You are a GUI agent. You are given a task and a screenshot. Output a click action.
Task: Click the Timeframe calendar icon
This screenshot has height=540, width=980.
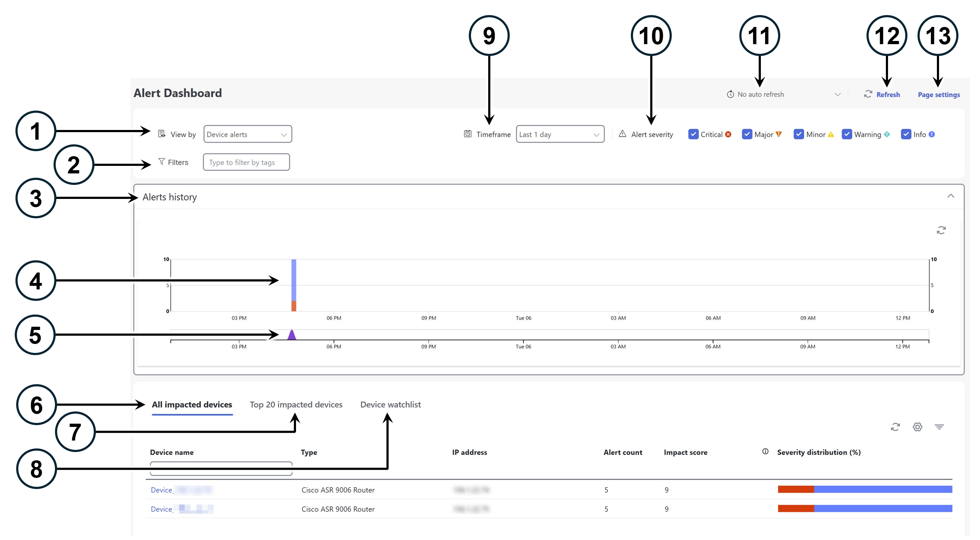point(468,134)
